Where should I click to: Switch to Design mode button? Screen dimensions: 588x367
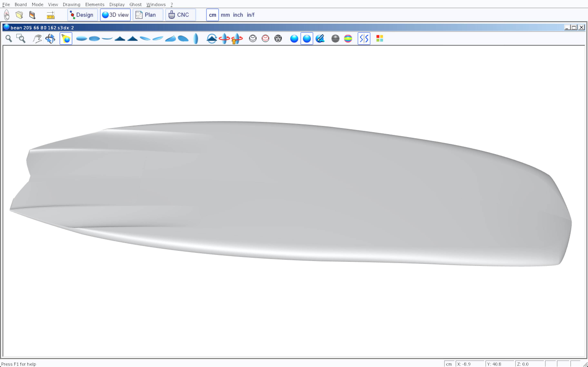(x=82, y=15)
